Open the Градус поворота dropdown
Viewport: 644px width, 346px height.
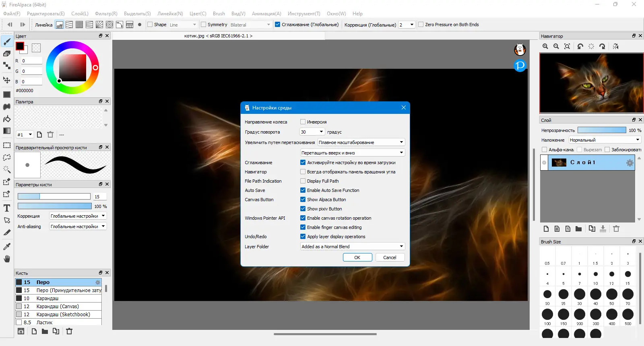312,132
